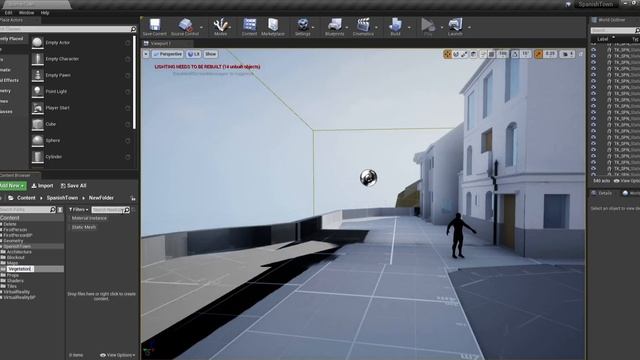Open the Filters dropdown in Content Browser

click(79, 209)
